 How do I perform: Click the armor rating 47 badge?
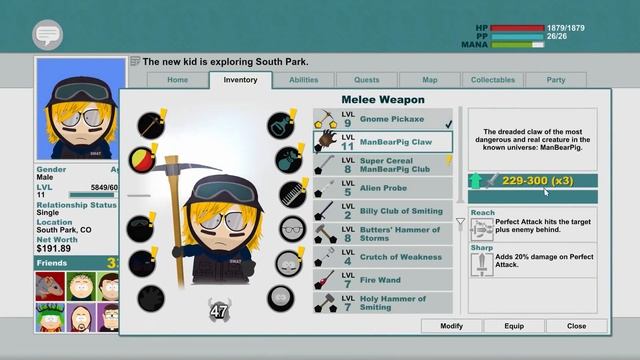pyautogui.click(x=219, y=311)
